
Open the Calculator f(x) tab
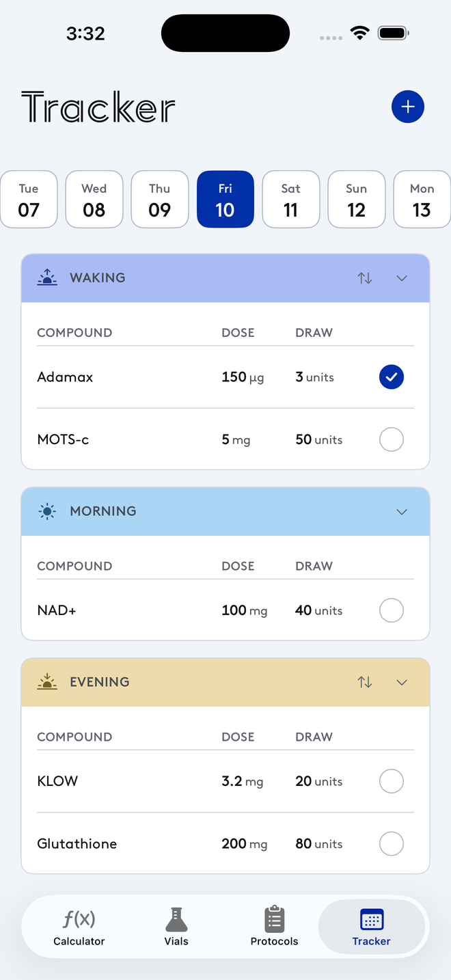[x=79, y=926]
